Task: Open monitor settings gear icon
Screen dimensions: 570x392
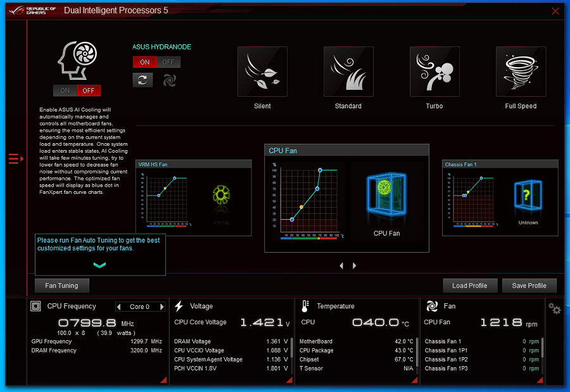Action: (x=554, y=309)
